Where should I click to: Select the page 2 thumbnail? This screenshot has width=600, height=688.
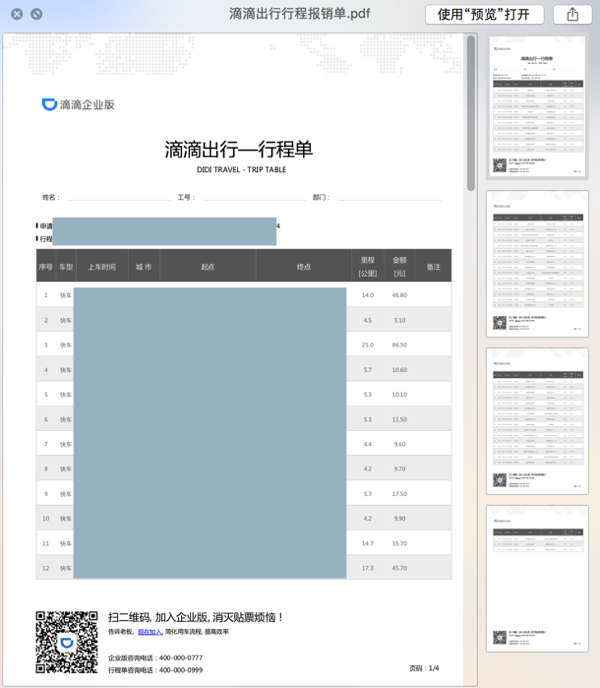point(537,264)
